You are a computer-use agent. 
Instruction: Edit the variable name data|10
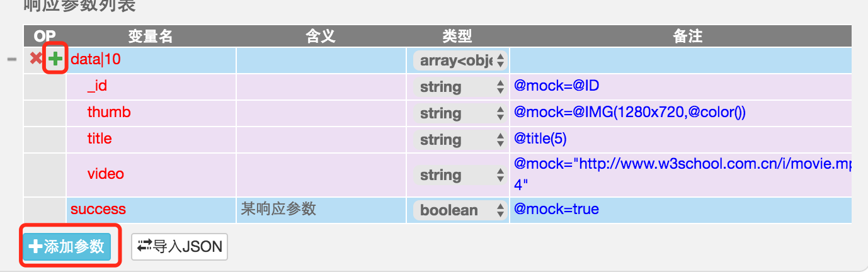(151, 60)
